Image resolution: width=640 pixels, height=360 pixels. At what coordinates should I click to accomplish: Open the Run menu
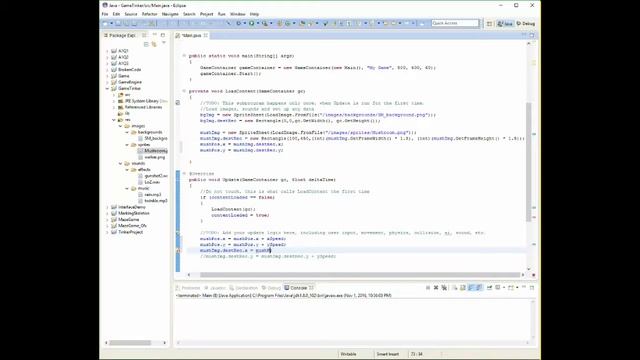(x=222, y=14)
